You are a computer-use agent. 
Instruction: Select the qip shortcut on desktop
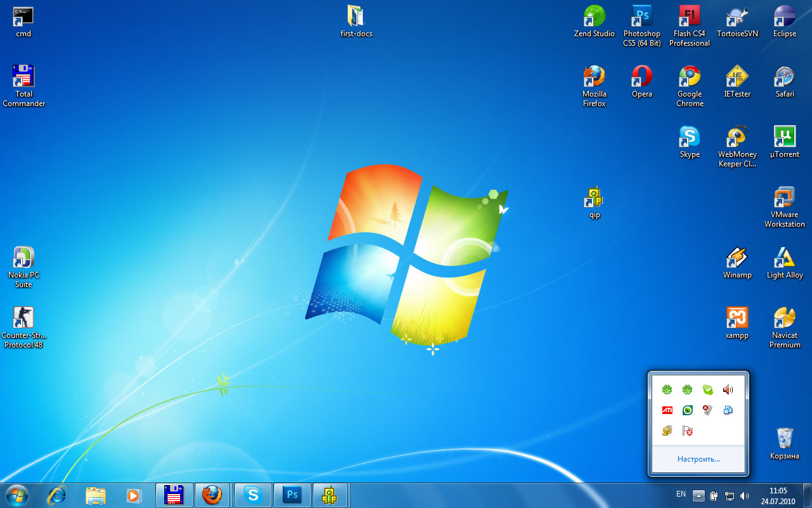[x=594, y=203]
